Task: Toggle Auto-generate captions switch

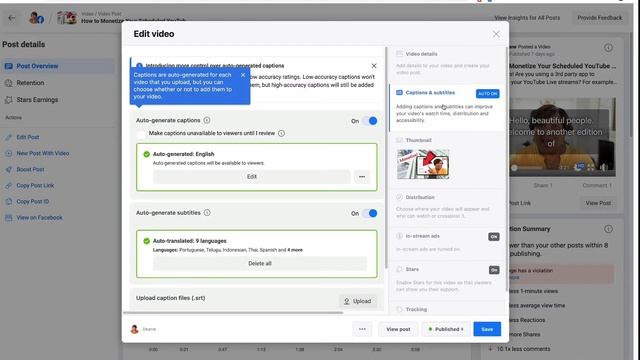Action: click(x=371, y=121)
